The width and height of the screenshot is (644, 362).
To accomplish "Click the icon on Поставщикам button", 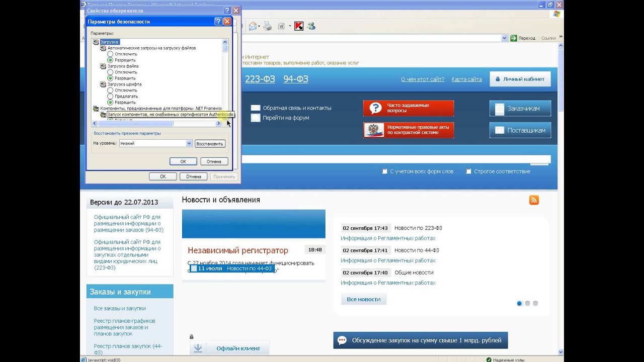I will tap(499, 130).
